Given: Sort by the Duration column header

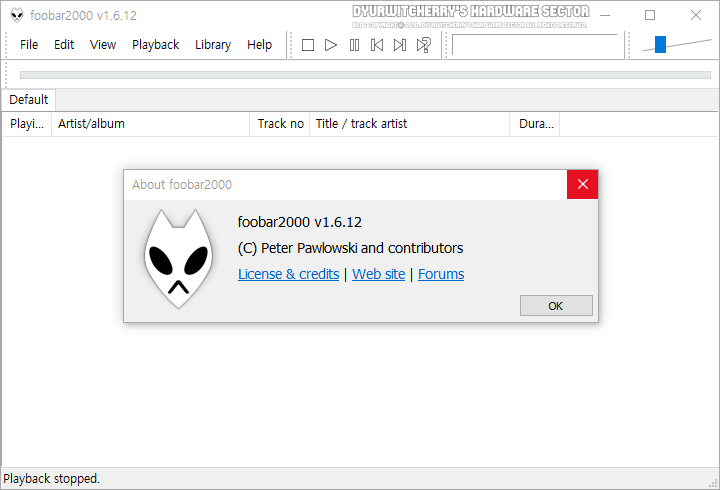Looking at the screenshot, I should click(x=534, y=124).
